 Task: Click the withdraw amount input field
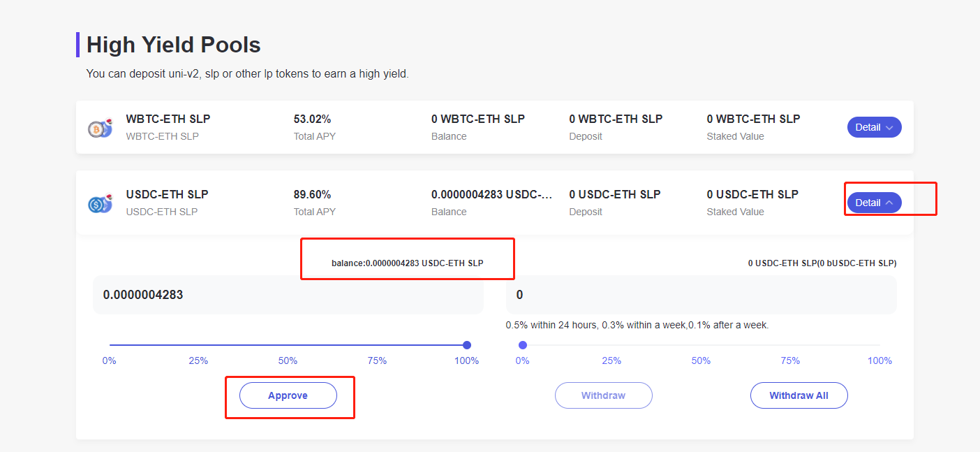(x=701, y=295)
